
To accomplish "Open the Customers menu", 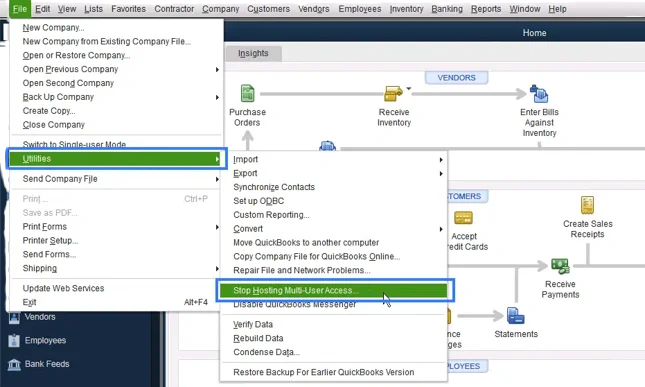I will 268,9.
